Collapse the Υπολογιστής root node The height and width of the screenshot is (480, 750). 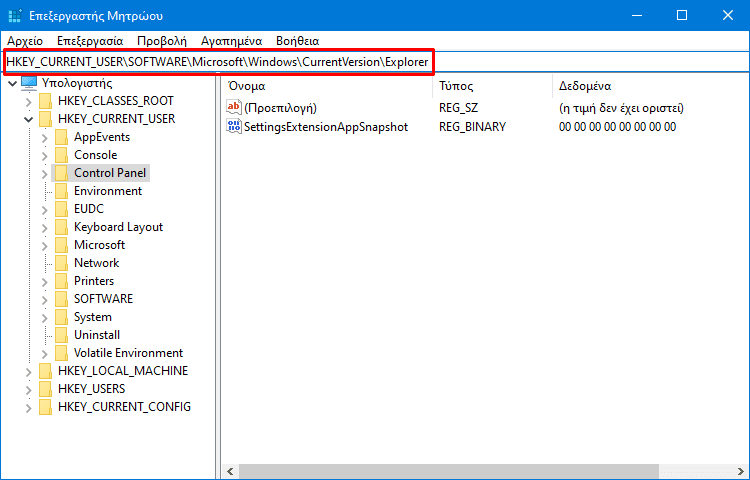click(x=13, y=84)
